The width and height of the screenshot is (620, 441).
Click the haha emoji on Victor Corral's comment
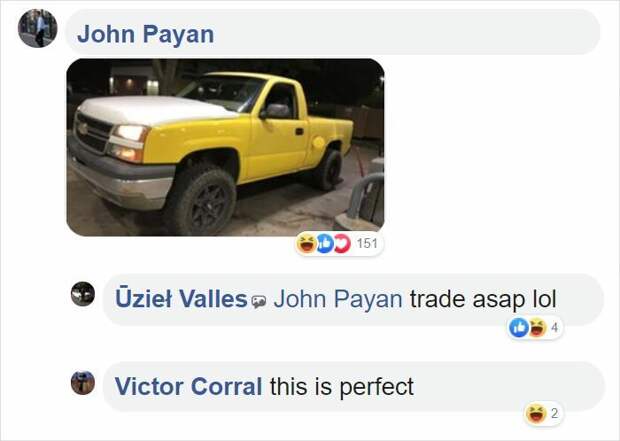(x=536, y=413)
